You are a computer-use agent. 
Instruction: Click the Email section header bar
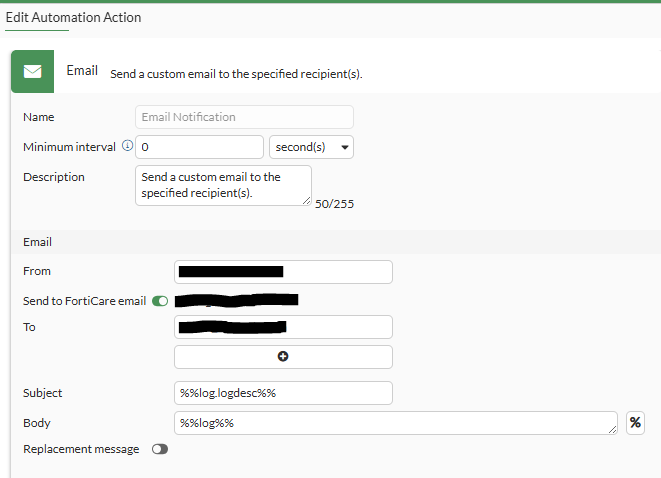pos(330,242)
